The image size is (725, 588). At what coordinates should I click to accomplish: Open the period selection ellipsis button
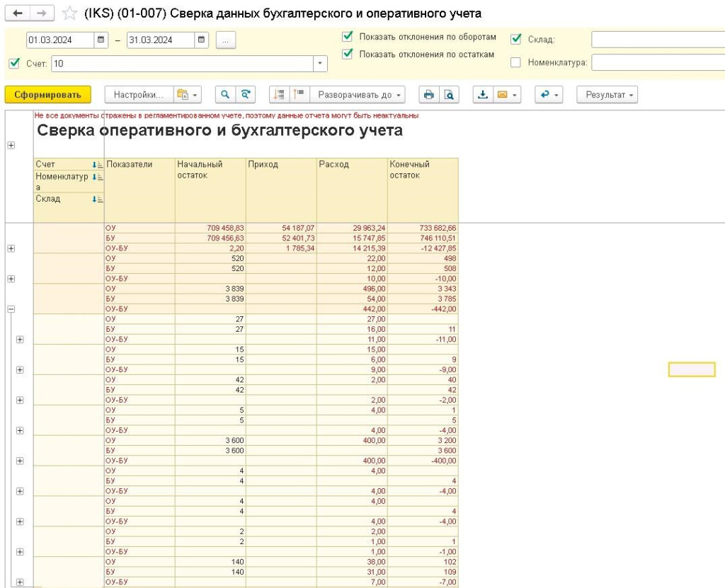click(226, 40)
